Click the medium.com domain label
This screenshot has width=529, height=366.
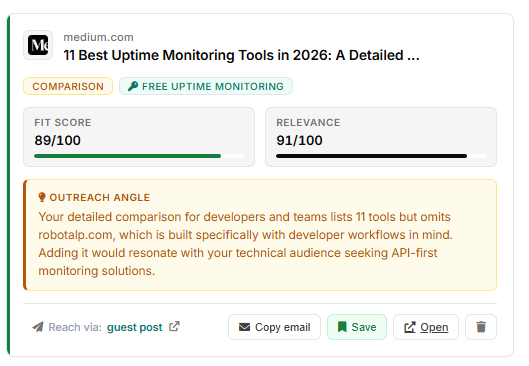[99, 37]
